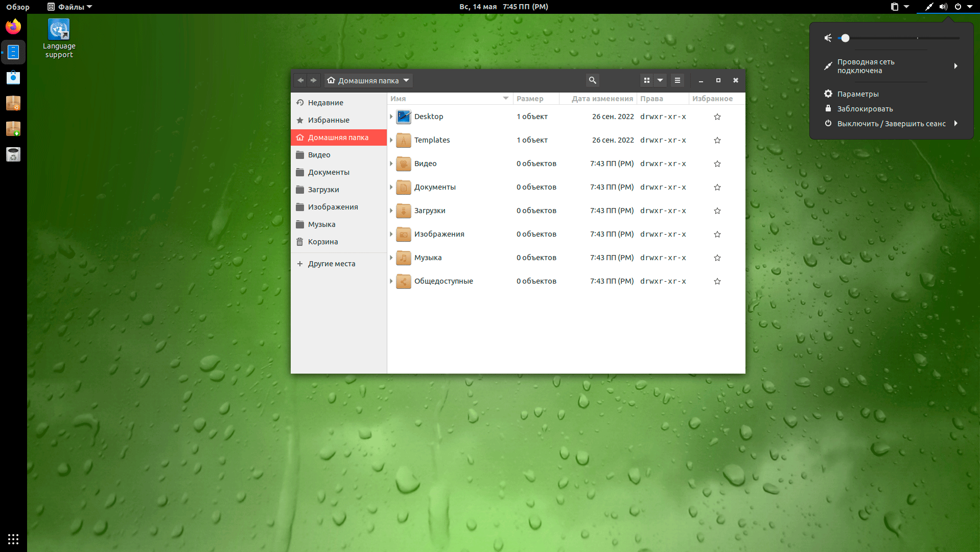The image size is (980, 552).
Task: Select Загрузки in the sidebar
Action: tap(323, 190)
